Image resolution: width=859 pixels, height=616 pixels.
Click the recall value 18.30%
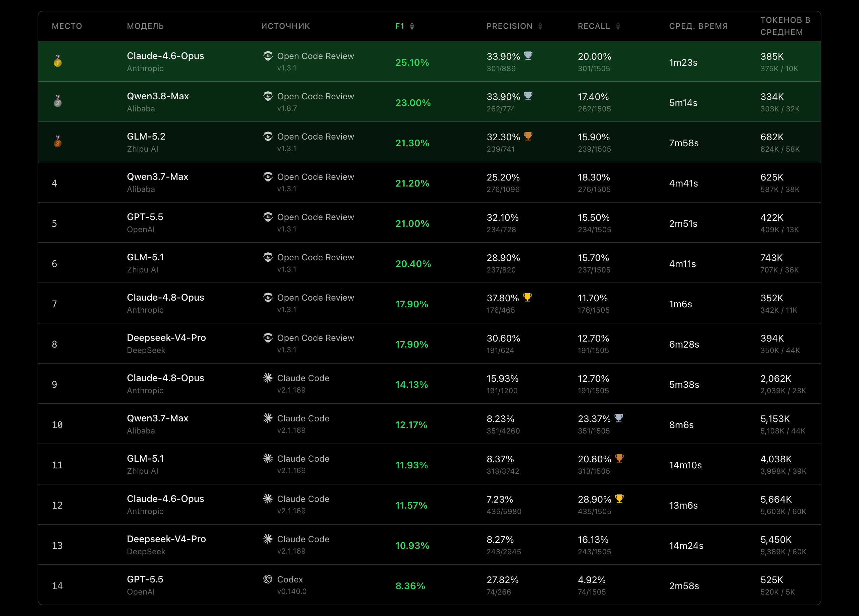click(594, 177)
